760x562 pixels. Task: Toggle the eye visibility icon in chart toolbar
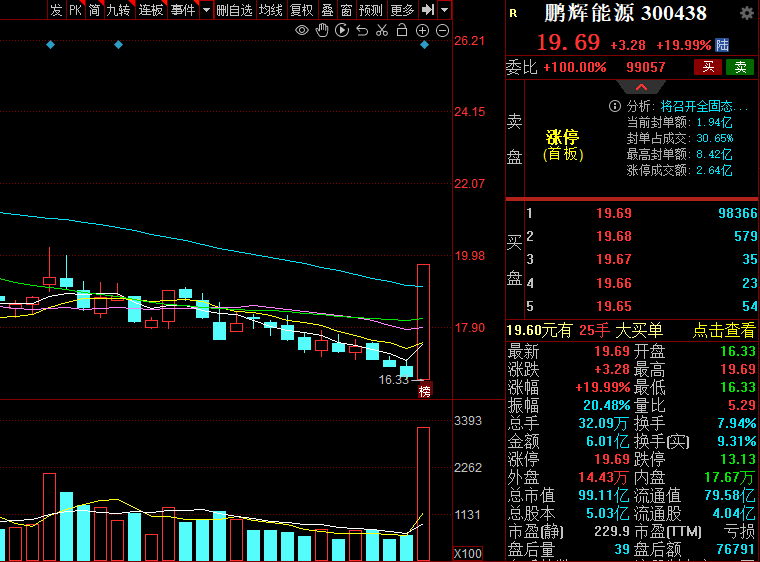coord(302,30)
